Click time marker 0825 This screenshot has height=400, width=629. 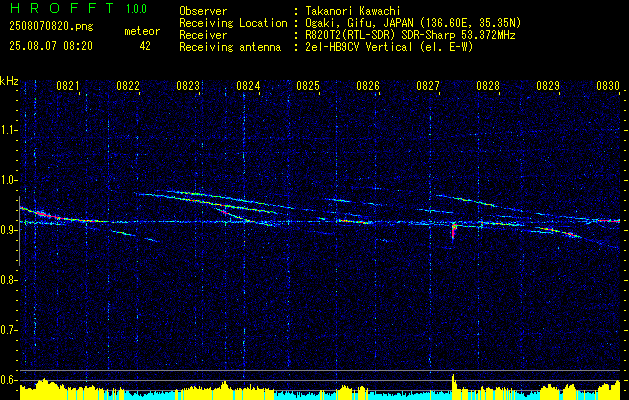308,86
